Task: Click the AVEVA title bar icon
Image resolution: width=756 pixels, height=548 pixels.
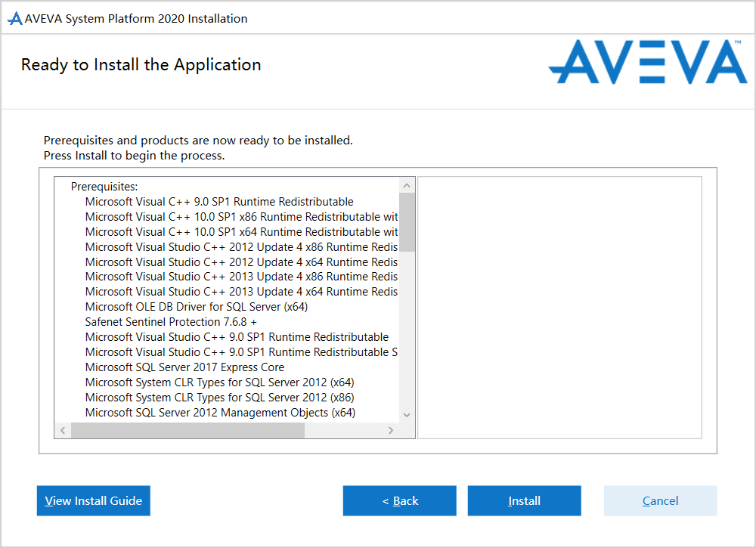Action: 14,19
